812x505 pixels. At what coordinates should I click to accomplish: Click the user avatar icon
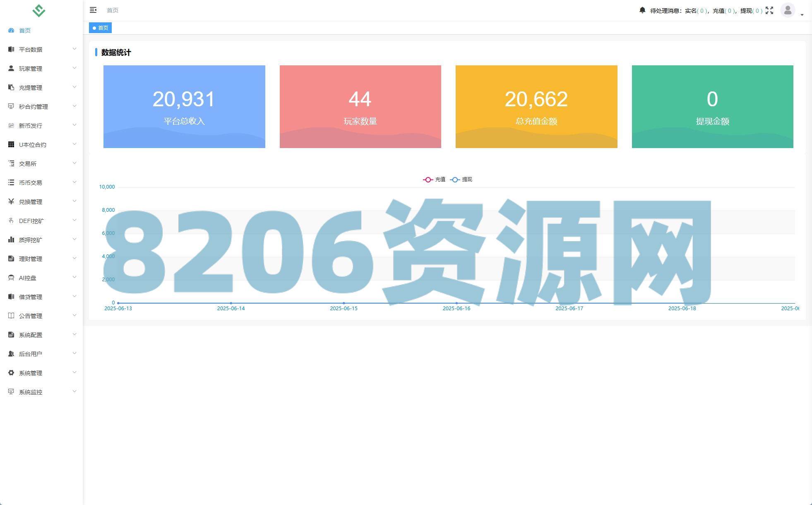click(788, 10)
